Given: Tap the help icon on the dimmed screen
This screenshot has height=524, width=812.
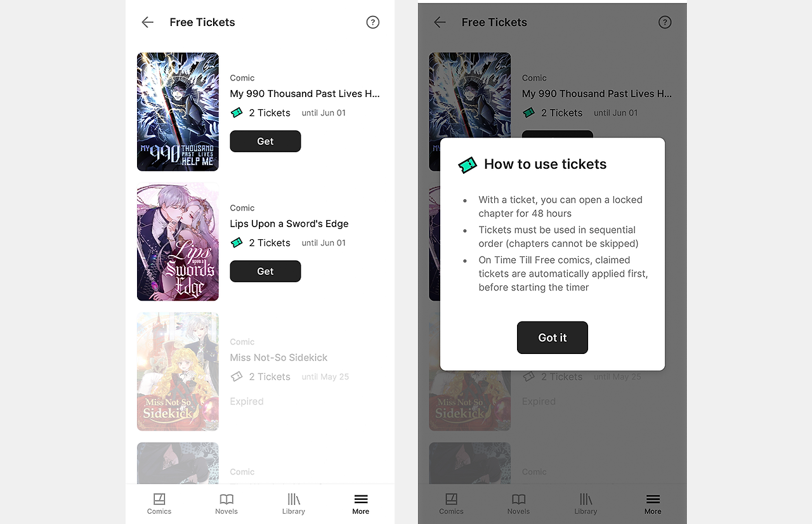Looking at the screenshot, I should [x=665, y=22].
